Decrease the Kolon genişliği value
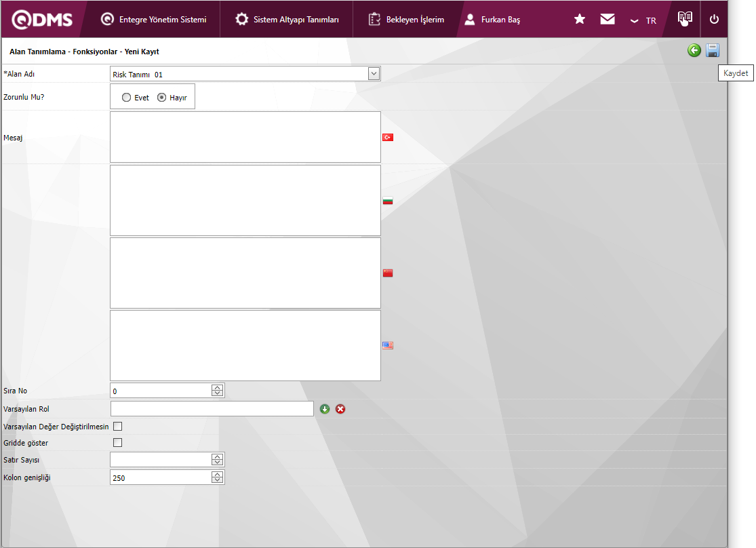 pos(218,480)
